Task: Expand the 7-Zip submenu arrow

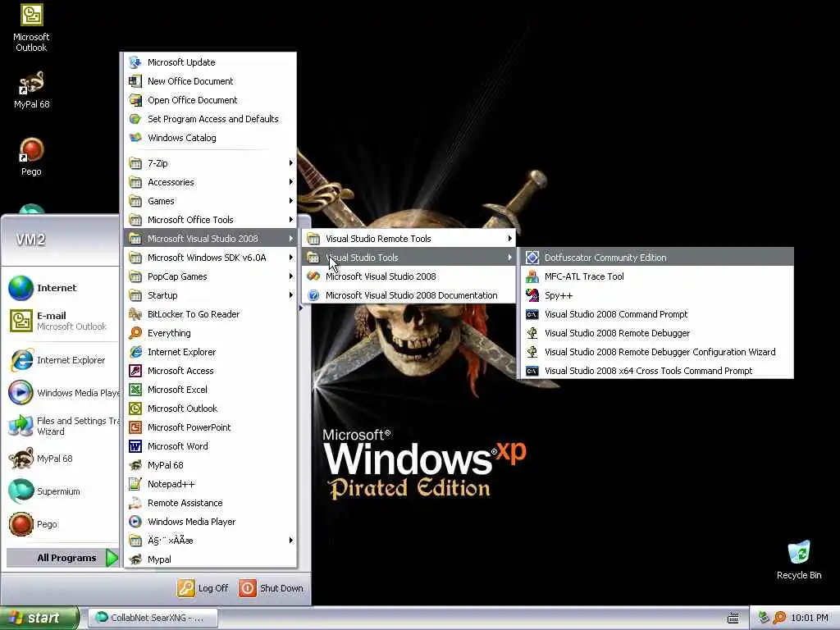Action: coord(290,163)
